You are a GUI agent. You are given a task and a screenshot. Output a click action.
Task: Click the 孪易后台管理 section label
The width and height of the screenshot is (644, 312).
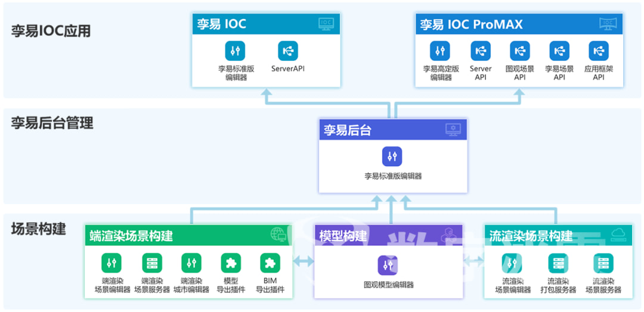[52, 123]
